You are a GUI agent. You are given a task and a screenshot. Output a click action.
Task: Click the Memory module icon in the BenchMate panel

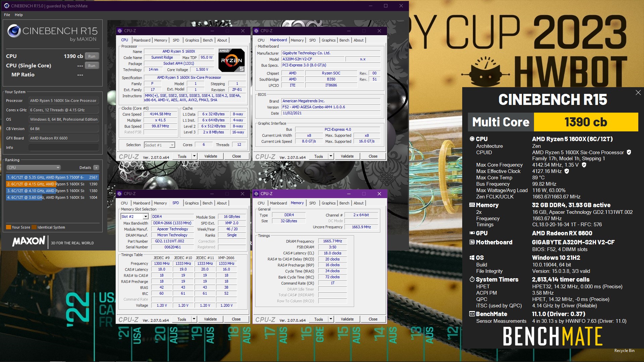[472, 205]
